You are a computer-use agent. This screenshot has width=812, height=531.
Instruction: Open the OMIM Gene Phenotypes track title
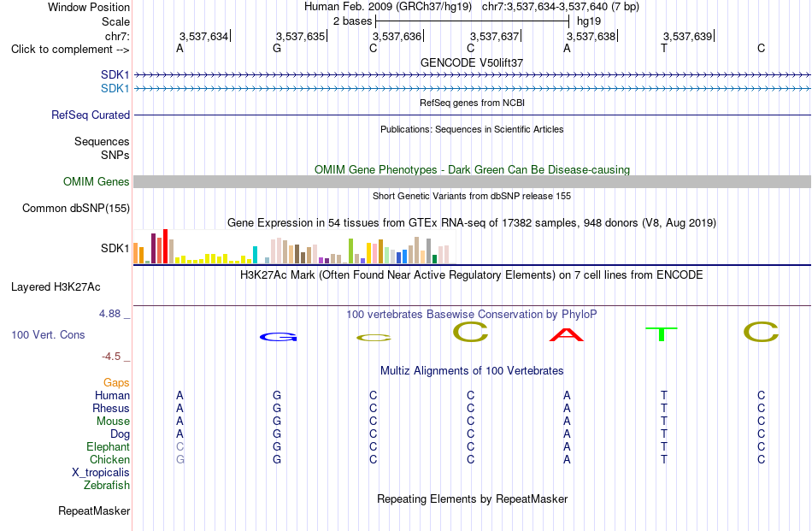(473, 170)
